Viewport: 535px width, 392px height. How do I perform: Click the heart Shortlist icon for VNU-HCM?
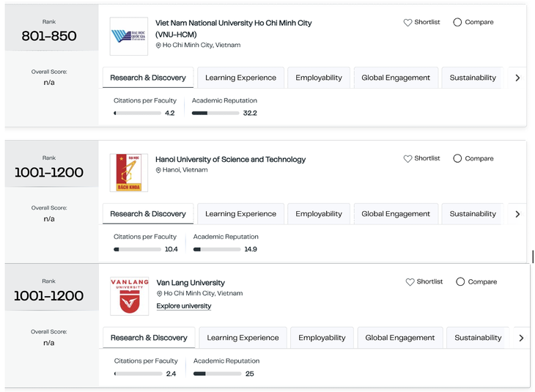[407, 23]
